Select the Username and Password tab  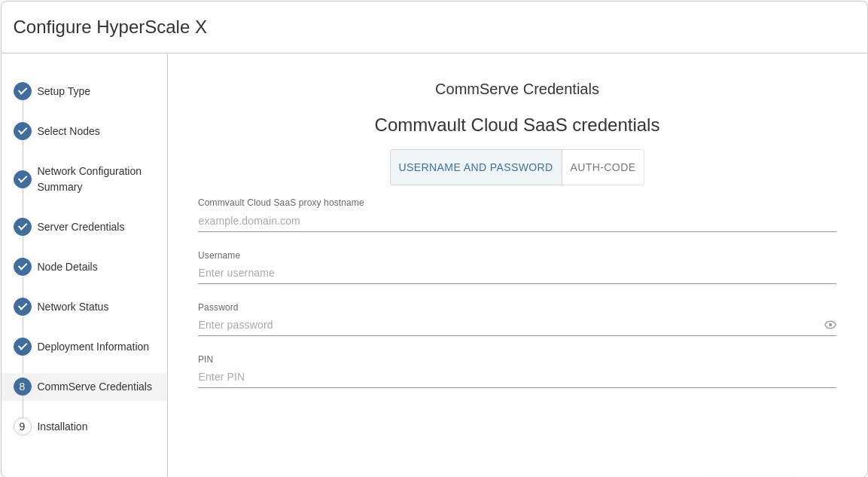pos(476,167)
